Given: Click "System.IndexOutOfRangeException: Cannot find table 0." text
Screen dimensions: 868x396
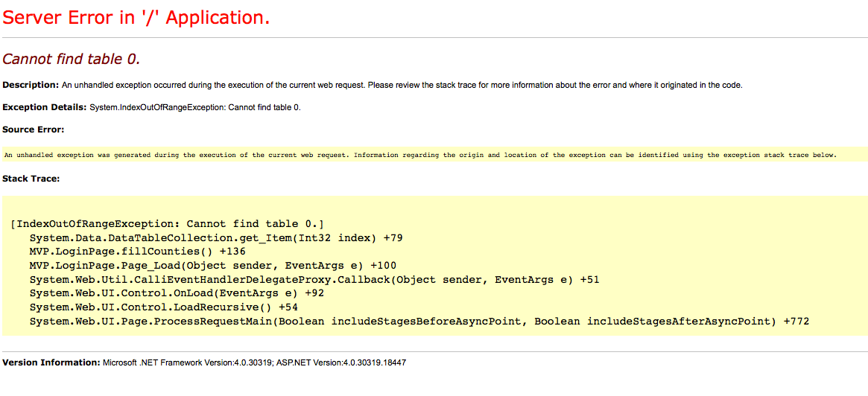Looking at the screenshot, I should (x=195, y=107).
